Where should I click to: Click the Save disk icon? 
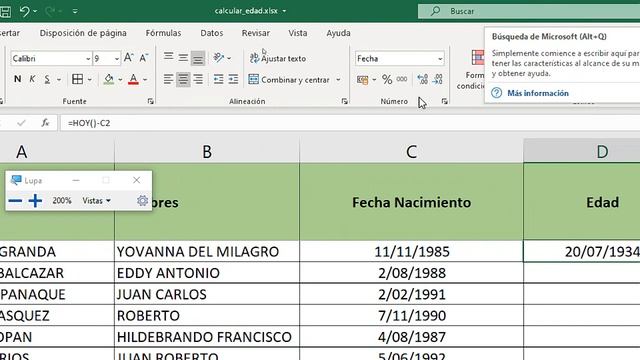click(5, 11)
